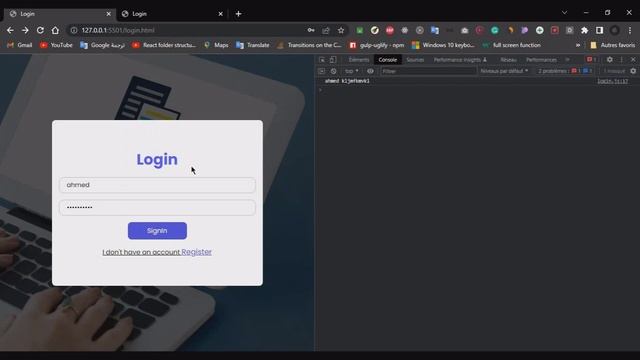Open the Autres favoris bookmarks folder

pyautogui.click(x=613, y=45)
